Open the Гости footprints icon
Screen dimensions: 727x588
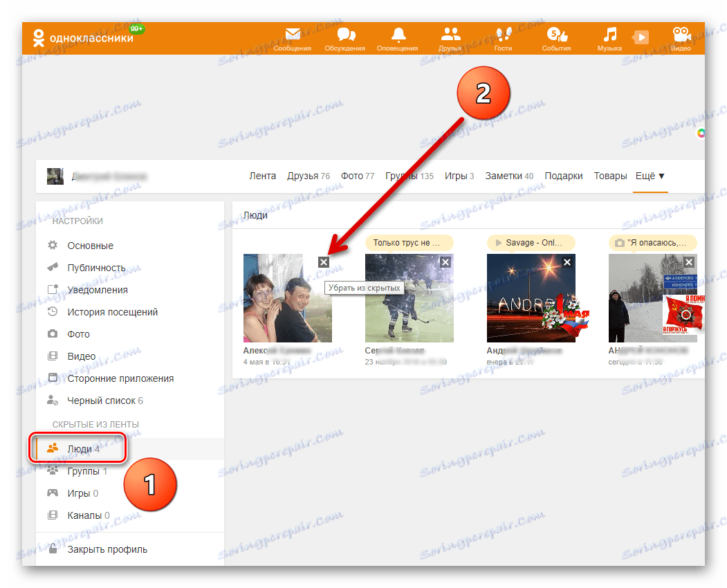503,39
